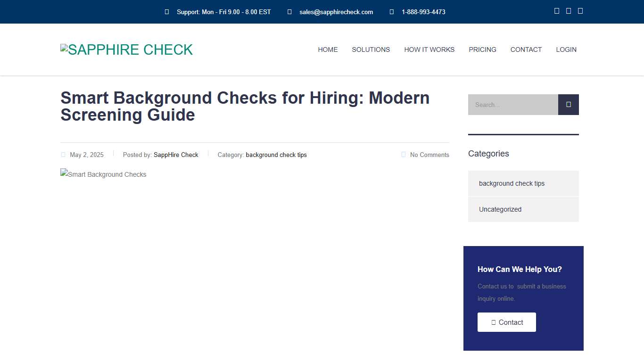
Task: Click the Sapphire Check logo
Action: point(126,49)
